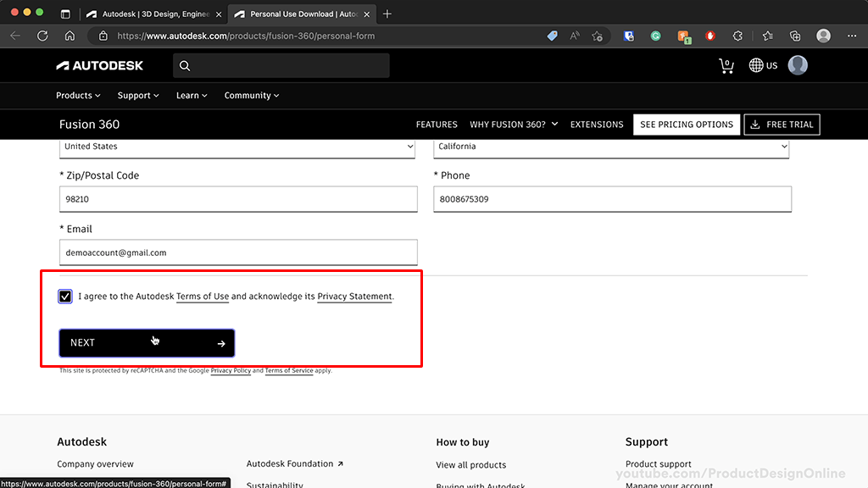Expand the Community menu
The image size is (868, 488).
[251, 95]
